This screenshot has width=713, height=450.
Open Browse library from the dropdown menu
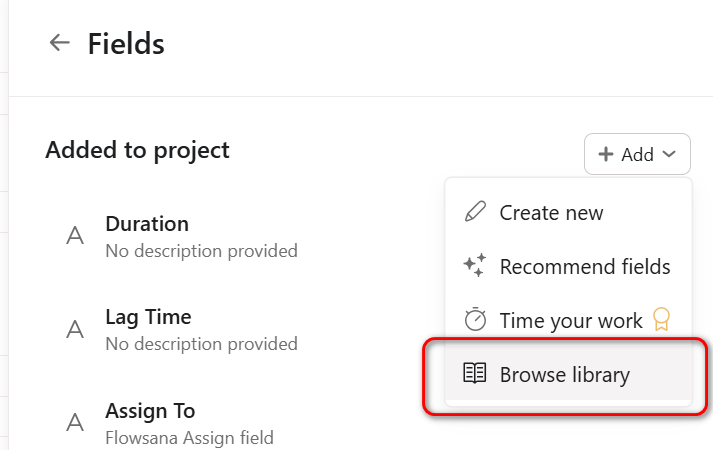(564, 374)
